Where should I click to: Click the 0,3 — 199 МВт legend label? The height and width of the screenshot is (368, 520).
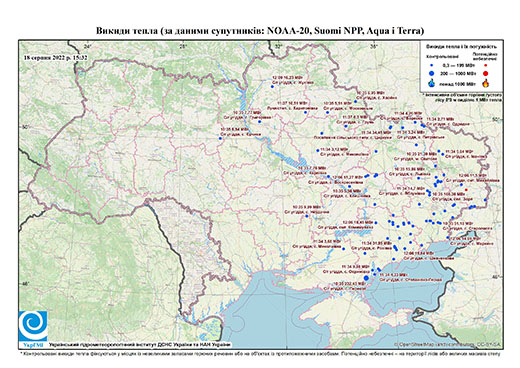coord(459,66)
